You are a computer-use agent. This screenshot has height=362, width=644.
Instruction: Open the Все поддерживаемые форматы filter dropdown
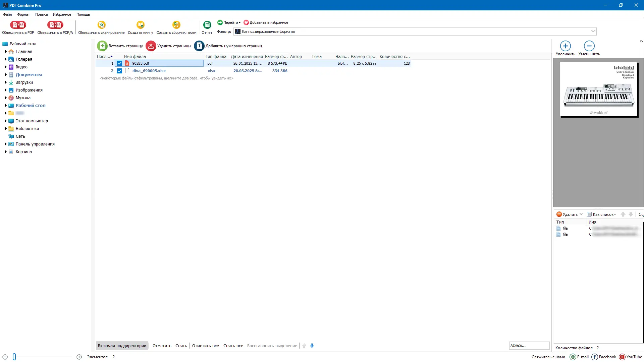[x=594, y=31]
